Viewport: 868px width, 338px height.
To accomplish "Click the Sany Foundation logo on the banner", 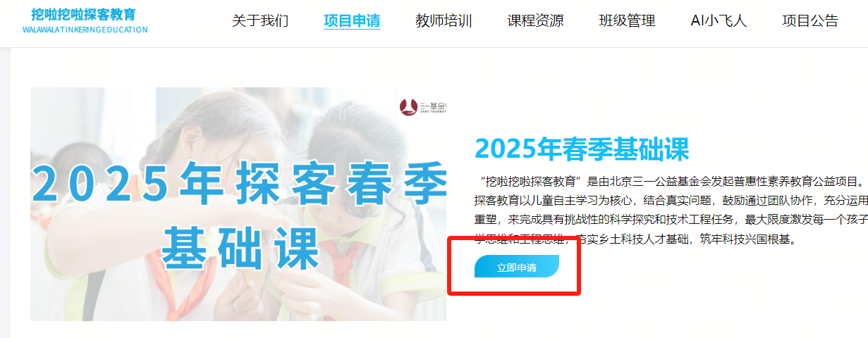I will [x=423, y=108].
